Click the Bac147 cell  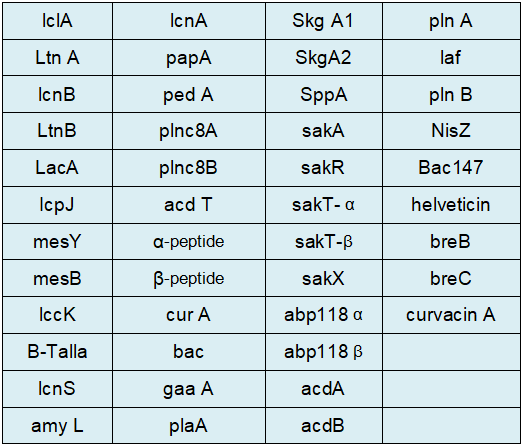point(451,168)
